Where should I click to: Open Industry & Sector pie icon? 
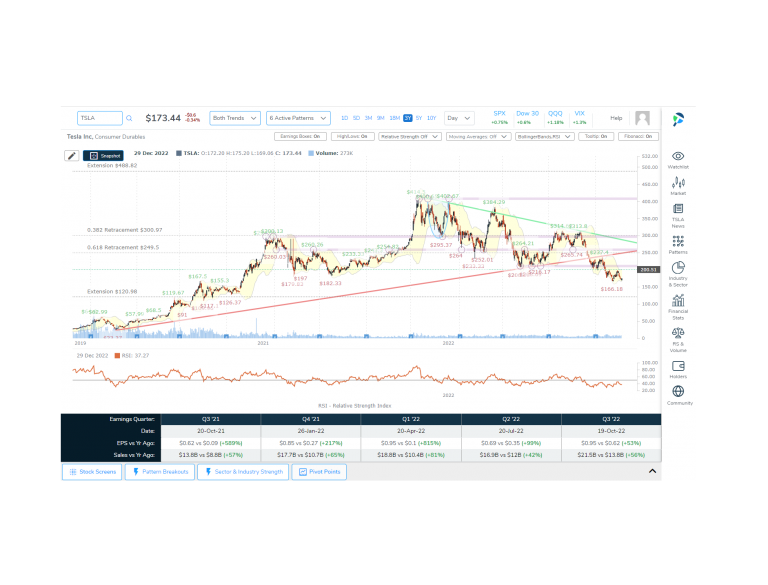point(678,268)
